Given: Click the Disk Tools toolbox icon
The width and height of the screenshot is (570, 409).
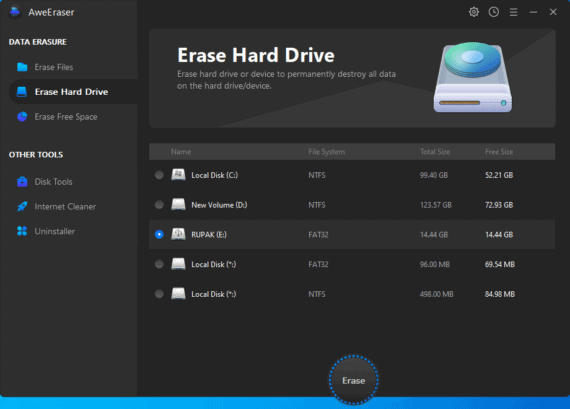Looking at the screenshot, I should click(22, 181).
